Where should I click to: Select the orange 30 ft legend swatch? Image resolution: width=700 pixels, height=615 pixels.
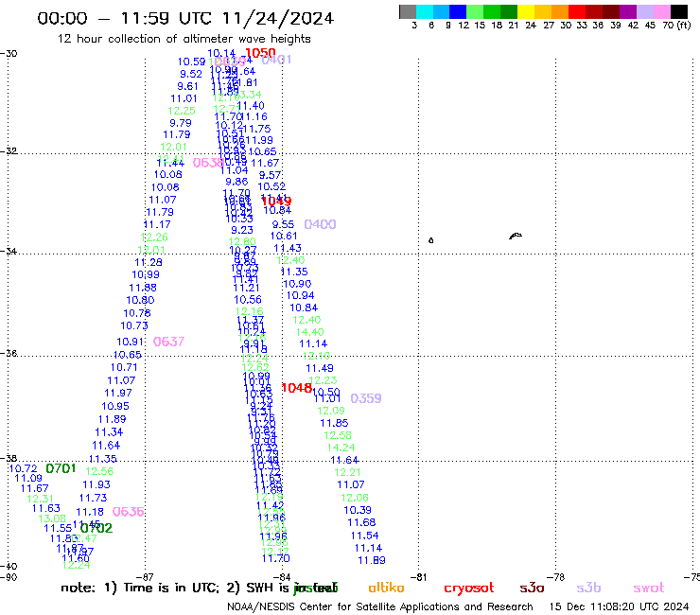click(560, 11)
